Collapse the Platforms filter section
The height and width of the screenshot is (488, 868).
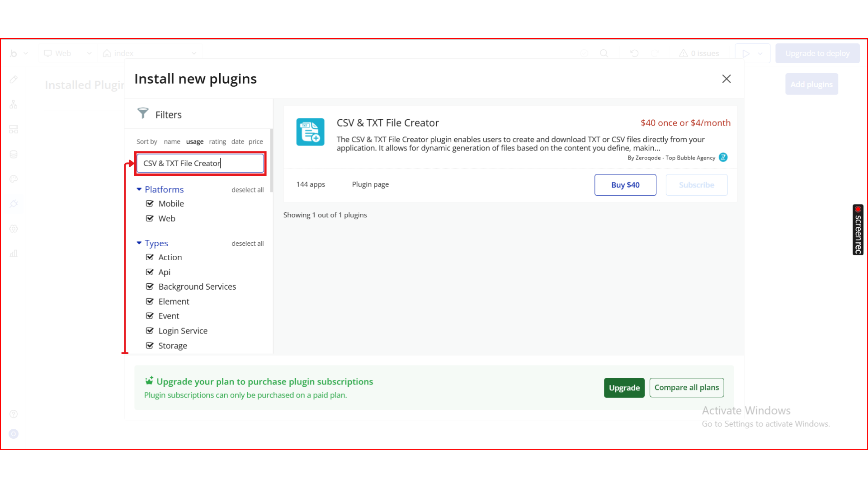point(139,189)
